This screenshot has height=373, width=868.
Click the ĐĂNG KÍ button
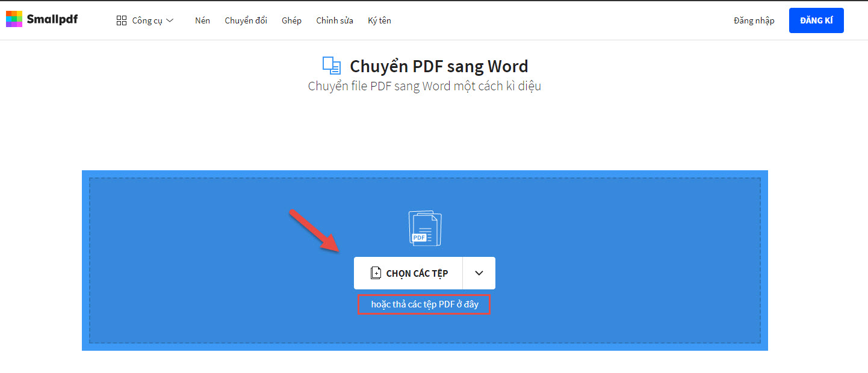click(816, 20)
